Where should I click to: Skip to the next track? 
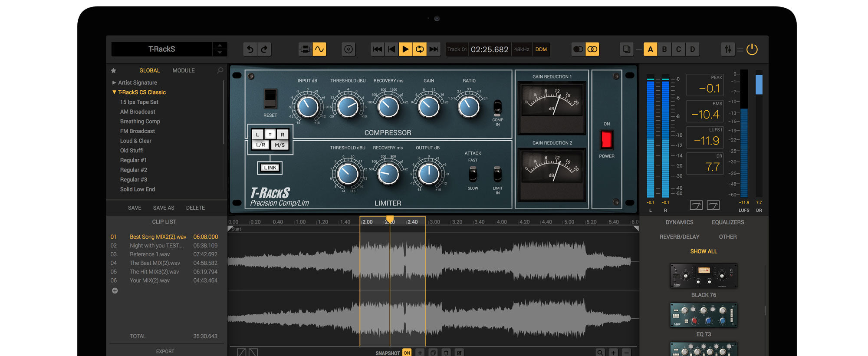[x=434, y=49]
